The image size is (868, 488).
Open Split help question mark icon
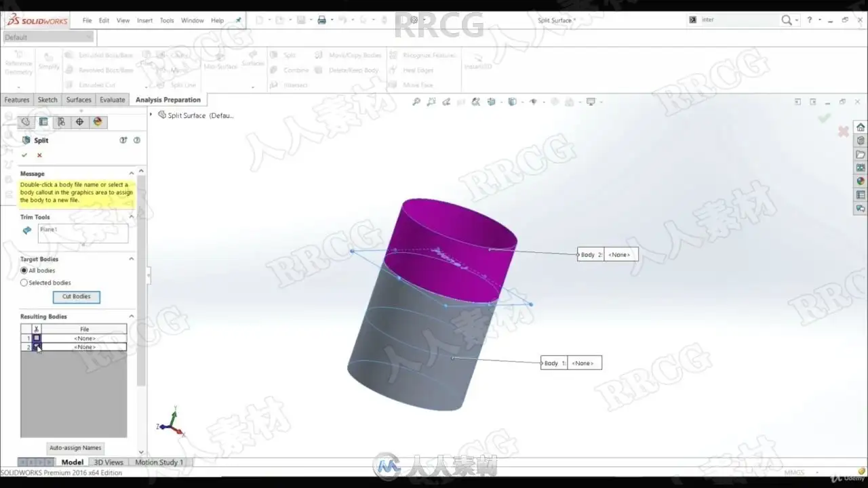tap(137, 140)
